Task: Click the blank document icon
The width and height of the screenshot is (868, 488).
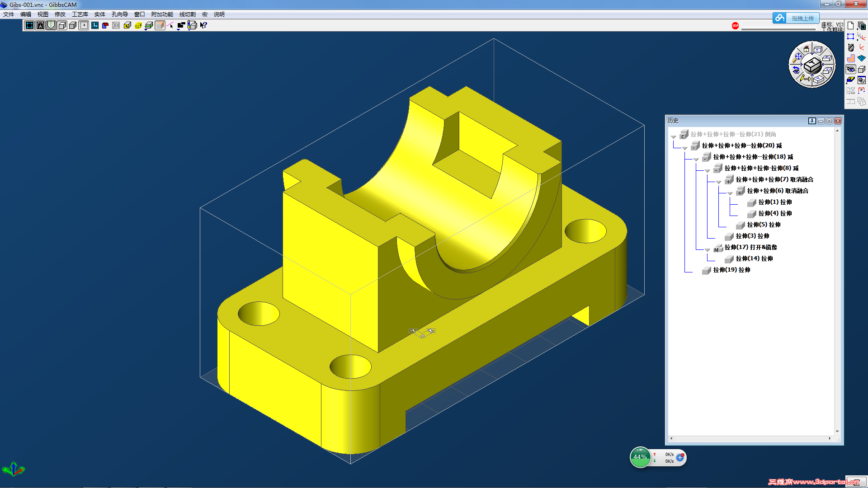Action: (851, 26)
